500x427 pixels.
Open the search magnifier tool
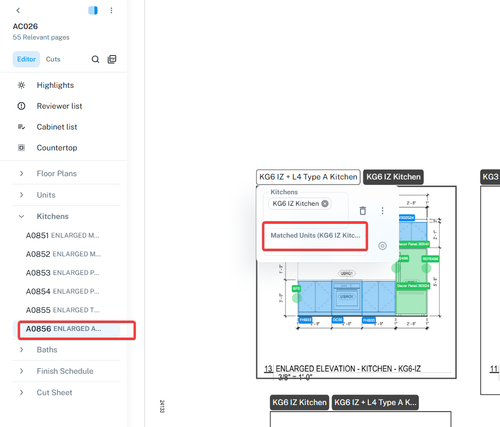[x=95, y=59]
